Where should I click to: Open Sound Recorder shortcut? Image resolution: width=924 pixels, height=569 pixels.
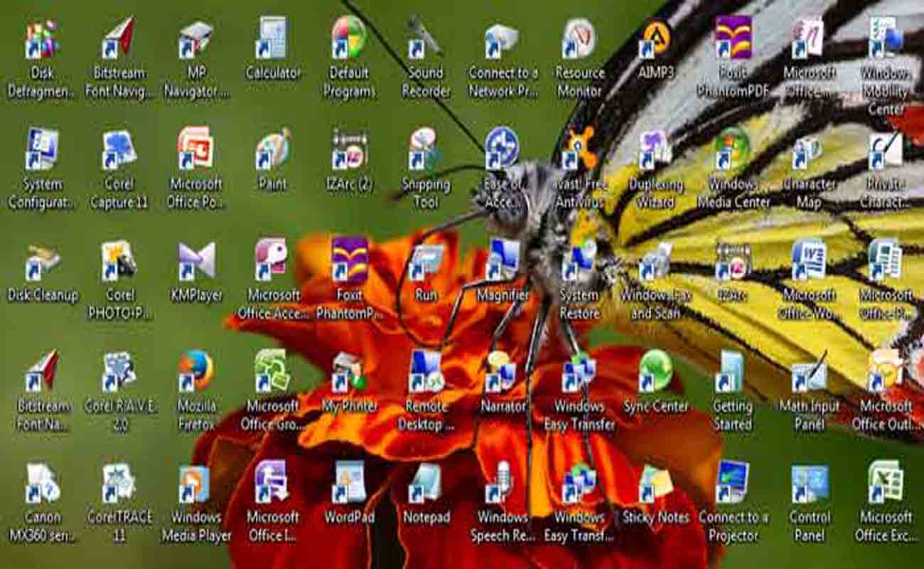pos(425,38)
